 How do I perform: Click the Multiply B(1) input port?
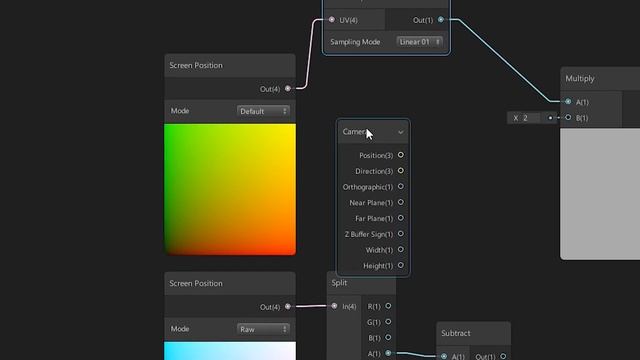pyautogui.click(x=568, y=118)
